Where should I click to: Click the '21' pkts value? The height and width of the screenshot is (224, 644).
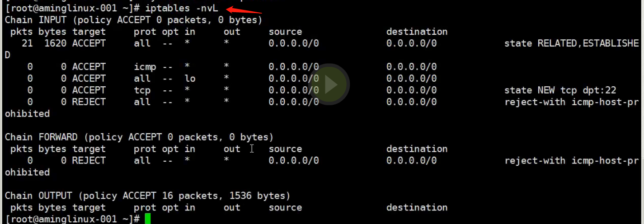[x=27, y=43]
